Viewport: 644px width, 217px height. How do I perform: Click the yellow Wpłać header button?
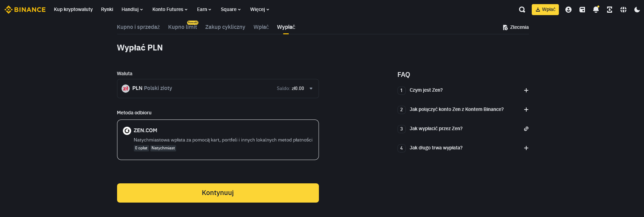545,10
